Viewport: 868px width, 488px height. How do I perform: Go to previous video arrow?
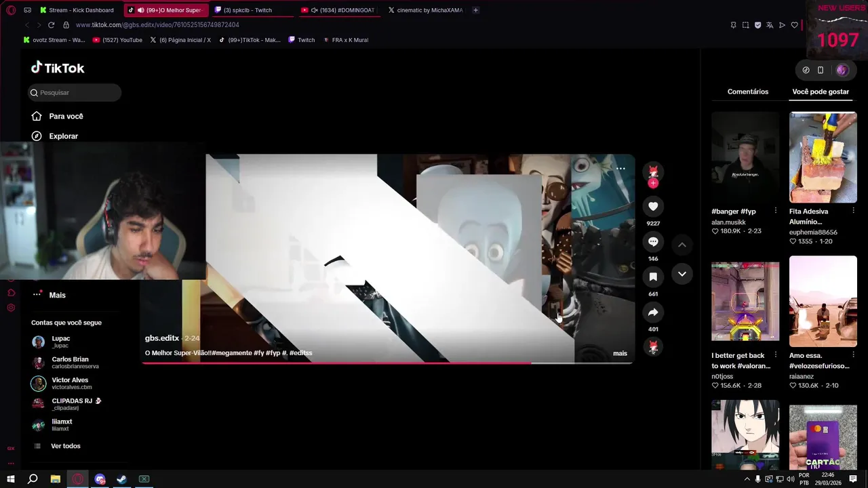point(682,245)
